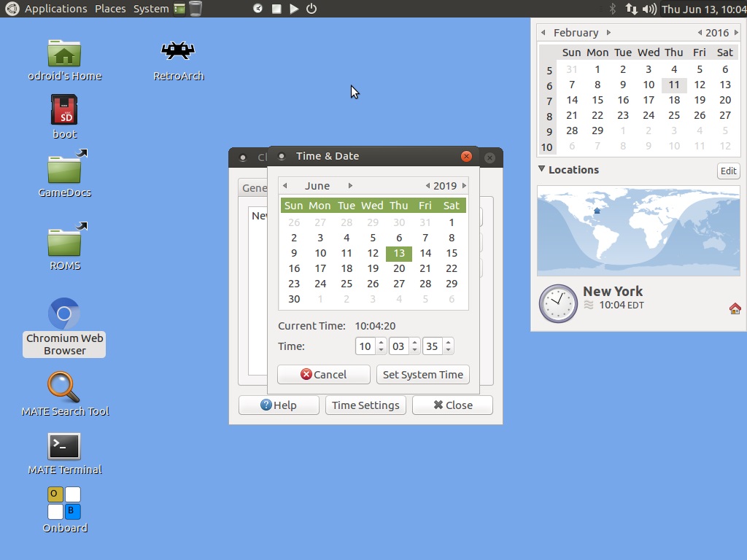The width and height of the screenshot is (747, 560).
Task: Select June 20 in the calendar
Action: coord(399,268)
